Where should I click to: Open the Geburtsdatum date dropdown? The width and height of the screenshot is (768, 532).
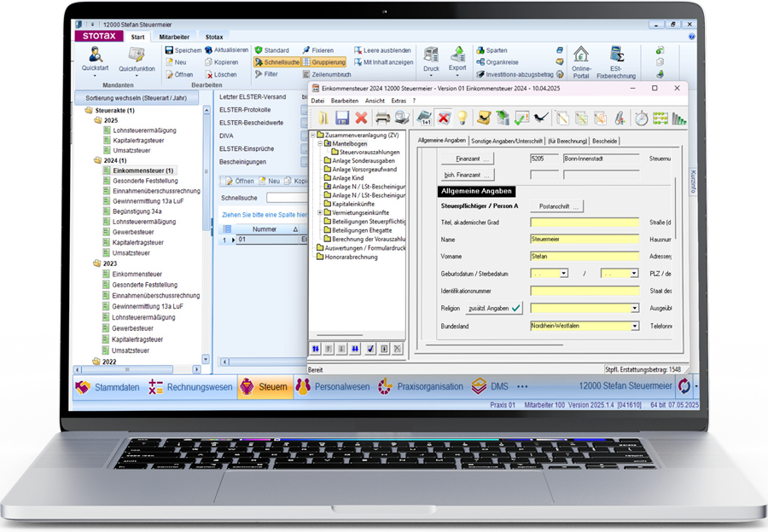[x=564, y=273]
